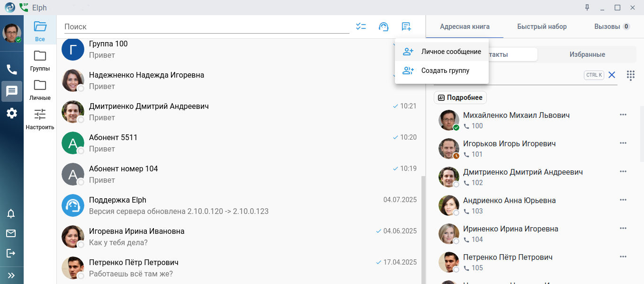Open more options for contact Петренко Пётр Петрович
This screenshot has width=644, height=284.
623,257
